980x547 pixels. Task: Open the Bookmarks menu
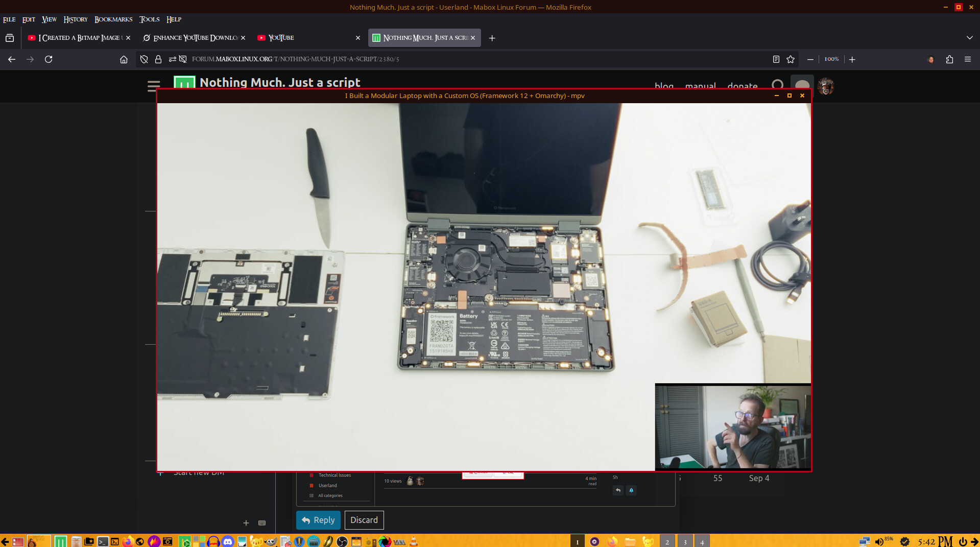click(113, 19)
